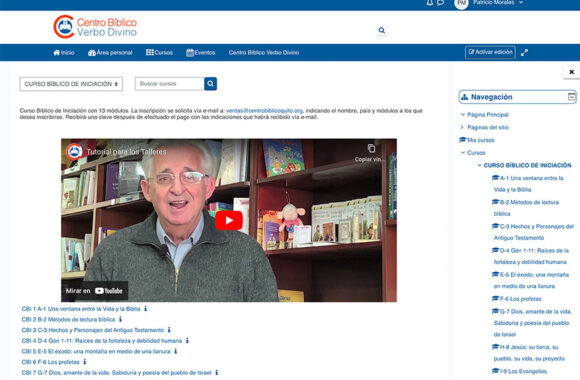
Task: Open the messages chat bubble icon
Action: [440, 3]
